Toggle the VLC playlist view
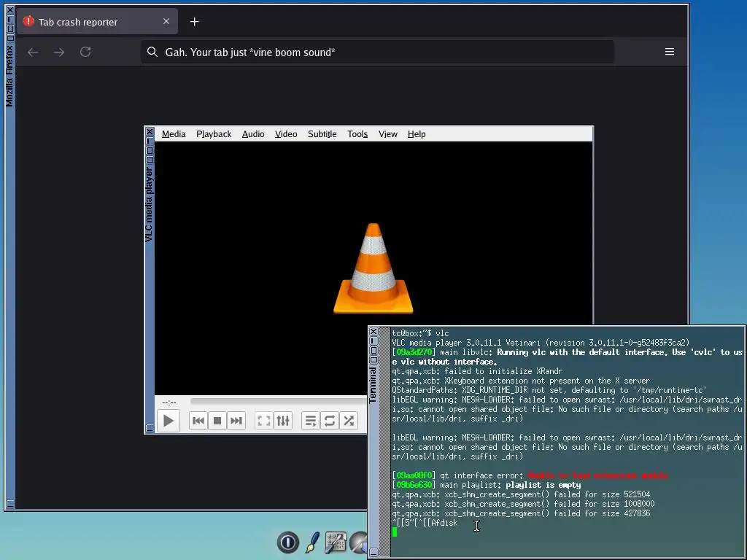747x560 pixels. coord(311,421)
